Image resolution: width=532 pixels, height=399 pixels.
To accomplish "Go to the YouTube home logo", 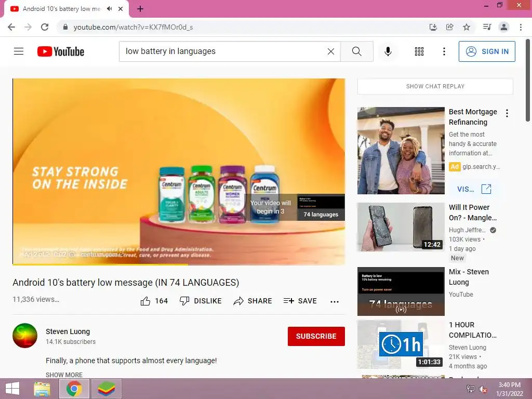I will pos(61,51).
